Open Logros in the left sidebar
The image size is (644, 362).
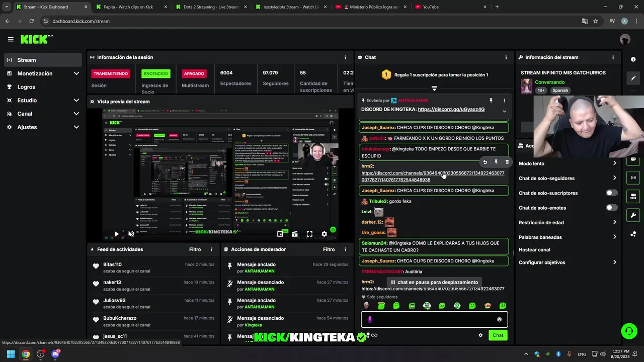point(43,87)
